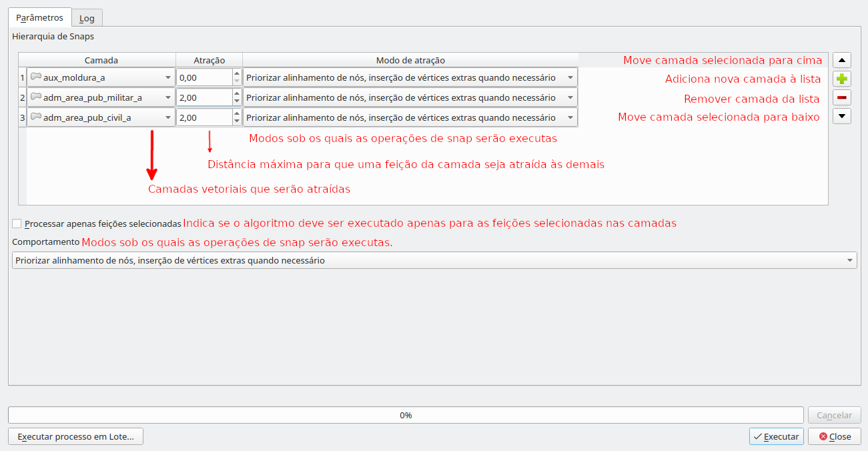868x451 pixels.
Task: Decrease attraction value for aux_moldura_a
Action: click(237, 81)
